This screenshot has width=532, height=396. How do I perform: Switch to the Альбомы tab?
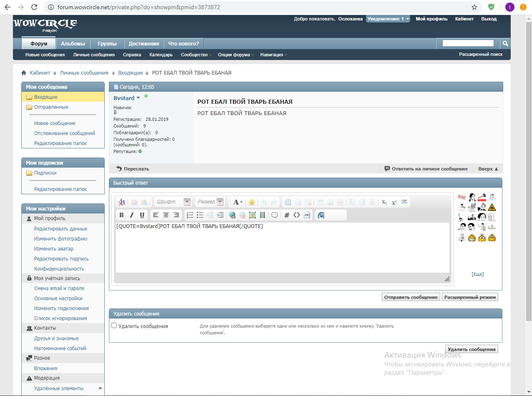point(73,43)
